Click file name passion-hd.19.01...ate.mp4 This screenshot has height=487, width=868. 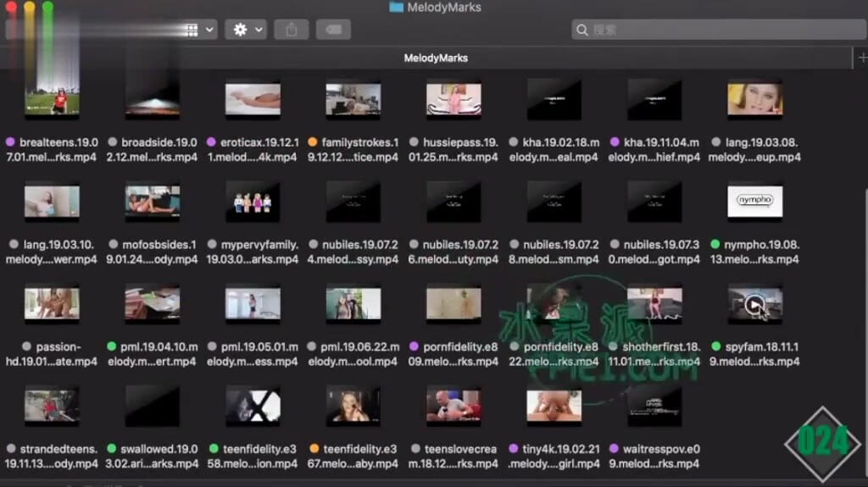tap(51, 354)
